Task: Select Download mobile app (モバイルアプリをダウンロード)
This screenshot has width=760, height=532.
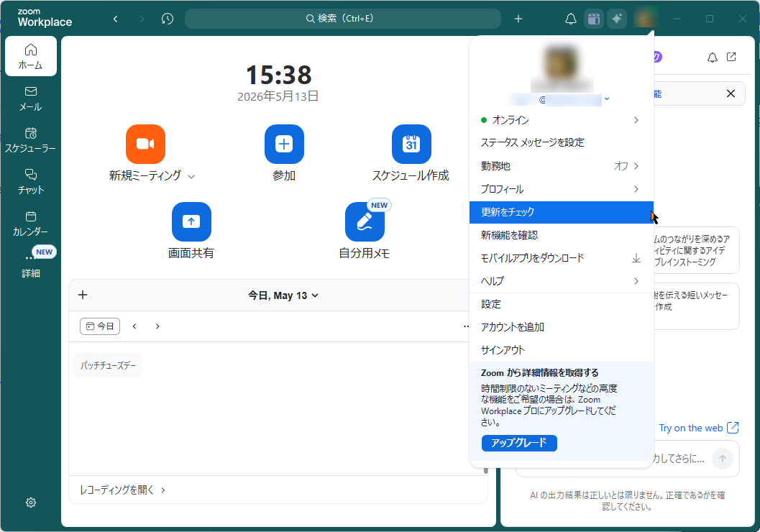Action: (x=562, y=258)
